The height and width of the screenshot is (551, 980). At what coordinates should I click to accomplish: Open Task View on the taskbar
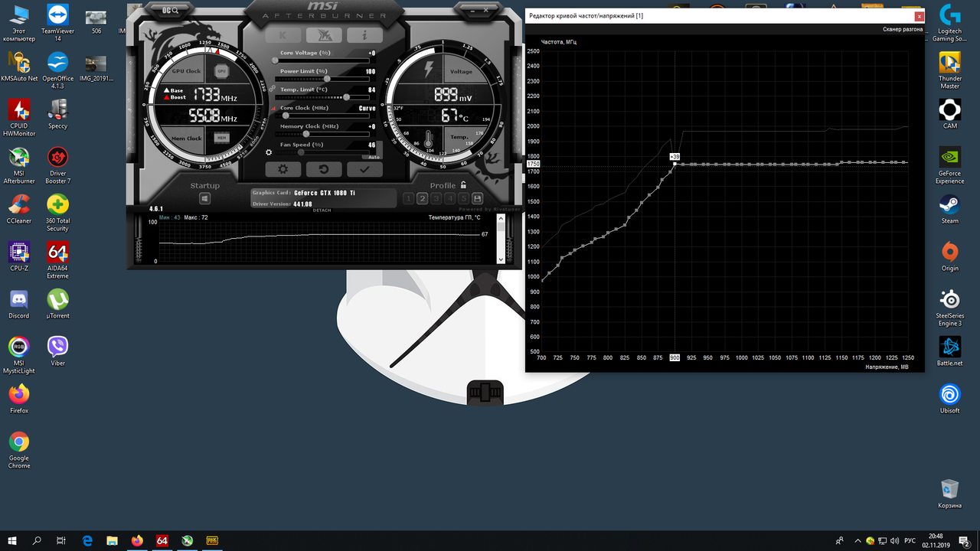[x=62, y=540]
